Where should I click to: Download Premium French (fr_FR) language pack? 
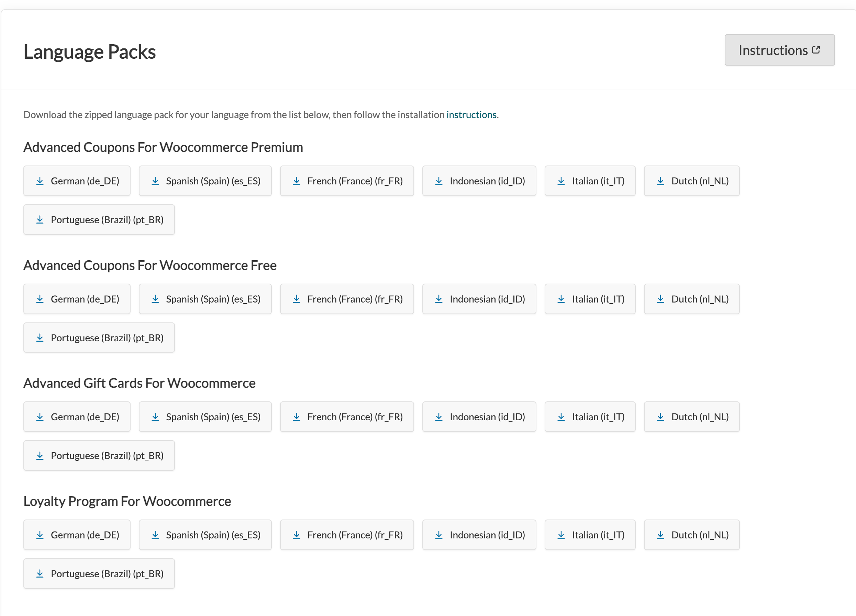pos(347,181)
